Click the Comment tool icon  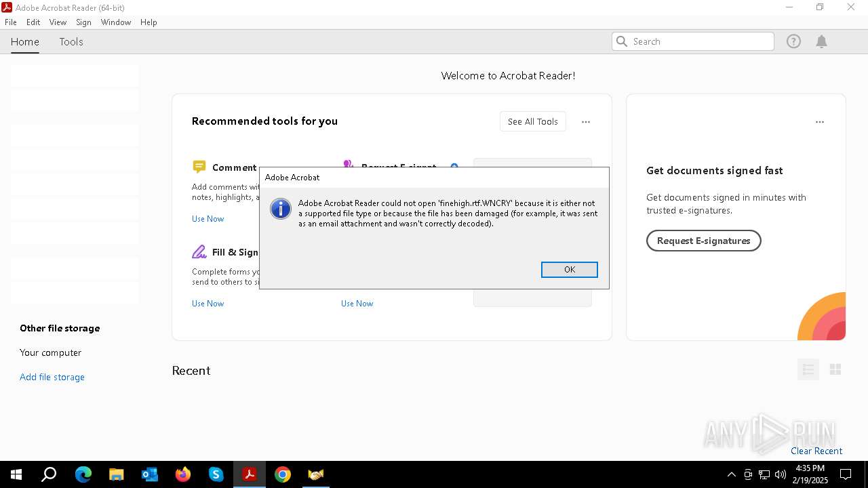[x=199, y=167]
